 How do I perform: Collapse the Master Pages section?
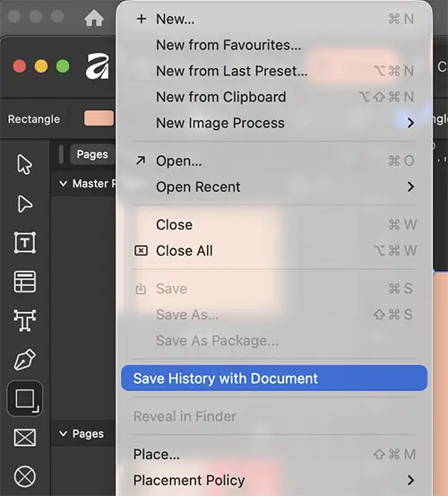pos(64,184)
